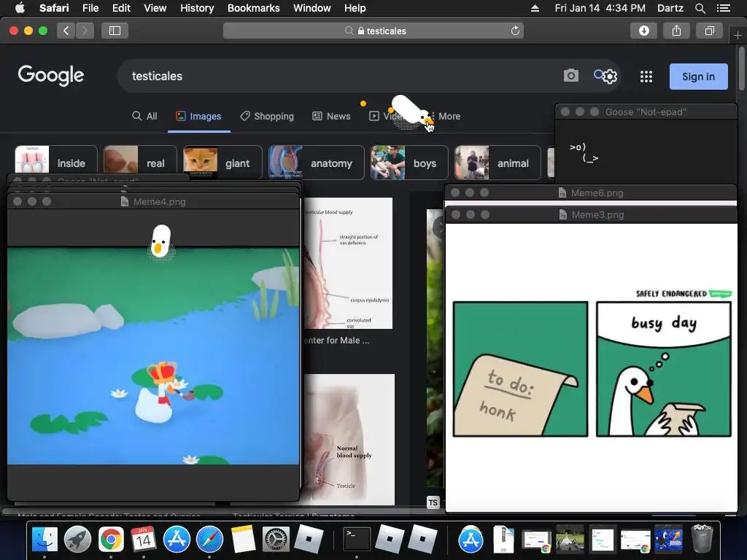Viewport: 747px width, 560px height.
Task: Switch to the All results tab
Action: click(144, 116)
